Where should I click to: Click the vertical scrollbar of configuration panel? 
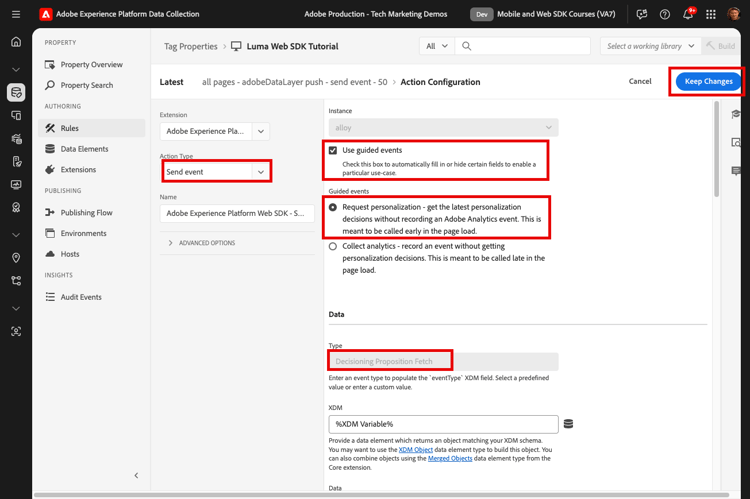[x=716, y=149]
